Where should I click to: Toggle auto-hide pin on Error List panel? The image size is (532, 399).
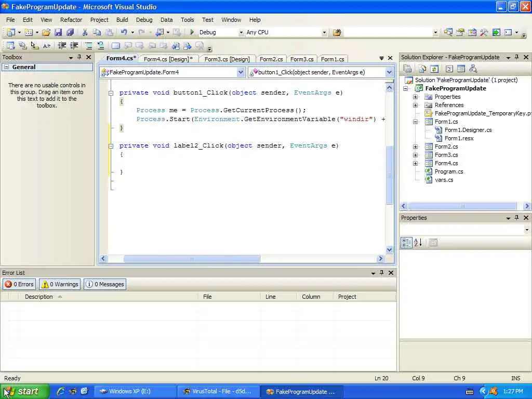tap(382, 273)
